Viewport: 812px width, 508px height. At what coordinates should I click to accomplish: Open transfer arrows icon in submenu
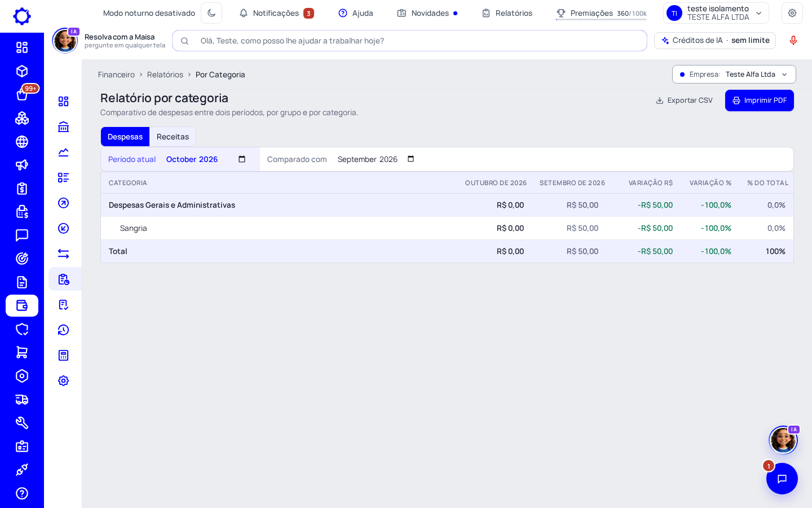click(x=64, y=254)
